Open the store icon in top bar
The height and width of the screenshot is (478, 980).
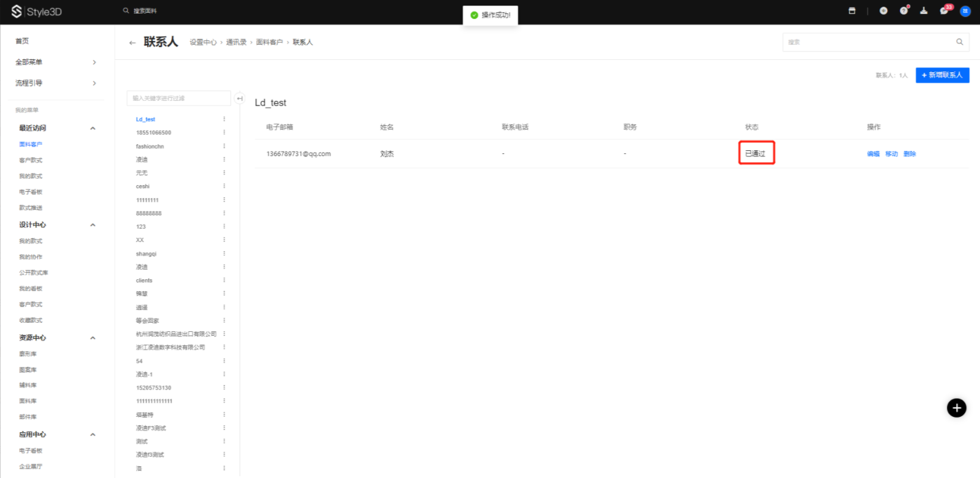852,11
